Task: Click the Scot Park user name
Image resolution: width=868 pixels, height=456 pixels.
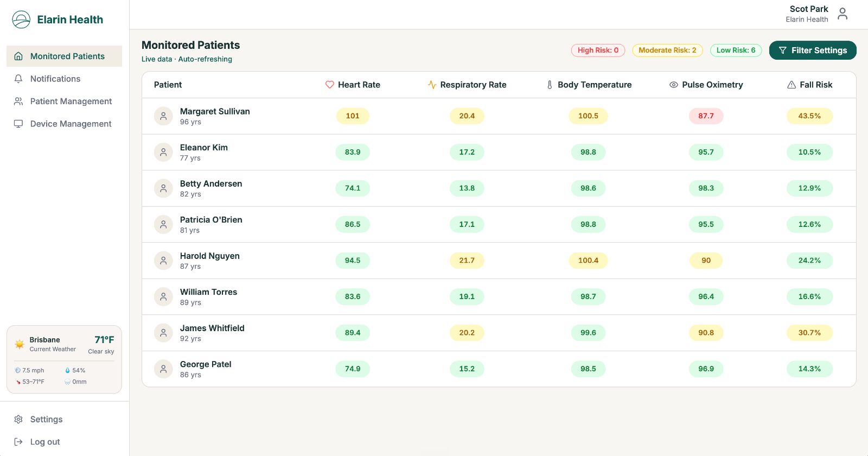Action: (809, 9)
